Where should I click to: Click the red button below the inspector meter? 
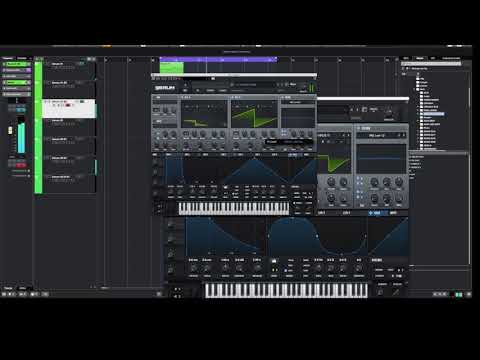click(21, 165)
